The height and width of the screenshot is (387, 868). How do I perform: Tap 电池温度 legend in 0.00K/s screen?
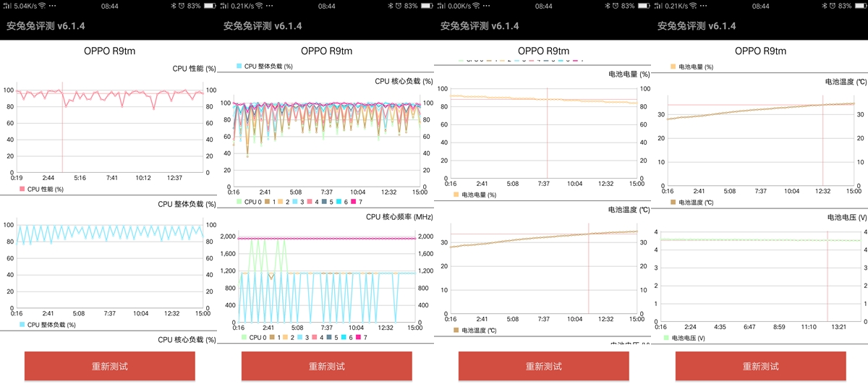tap(475, 331)
